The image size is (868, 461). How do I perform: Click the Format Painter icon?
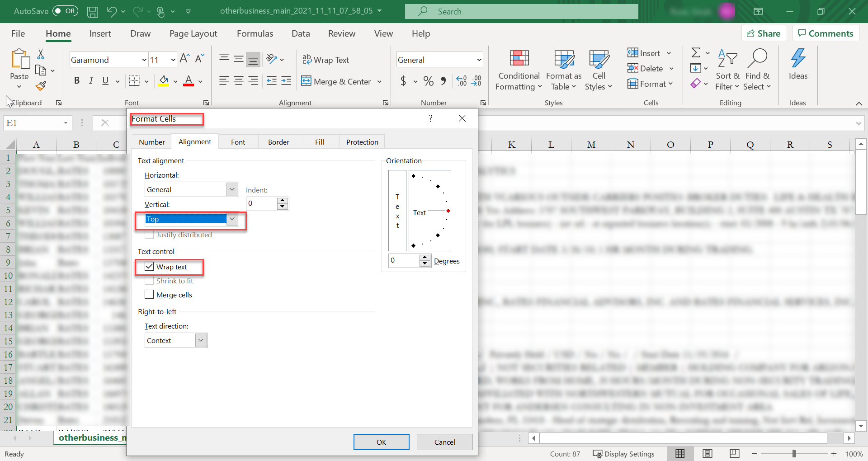[x=41, y=85]
